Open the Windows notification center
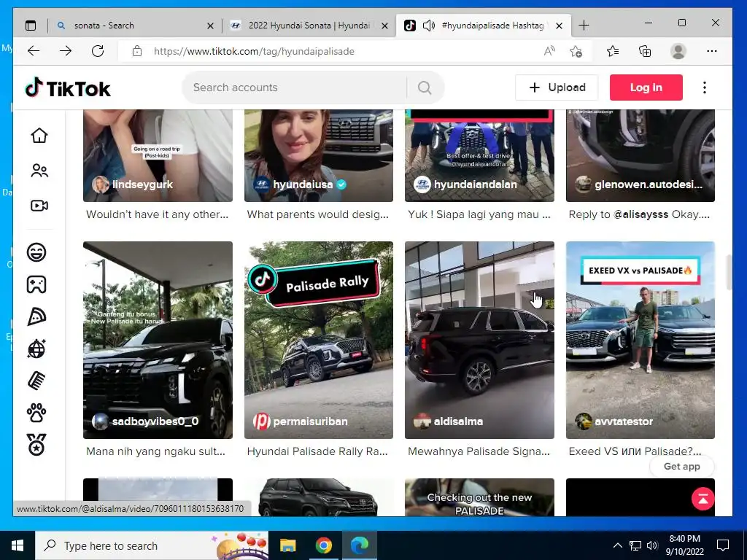The height and width of the screenshot is (560, 747). pyautogui.click(x=723, y=545)
